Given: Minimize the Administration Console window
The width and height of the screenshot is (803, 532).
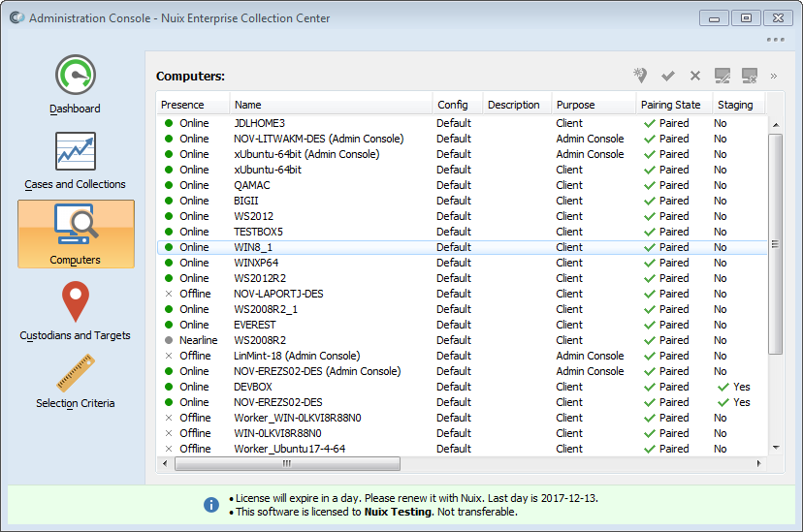Looking at the screenshot, I should [x=714, y=17].
